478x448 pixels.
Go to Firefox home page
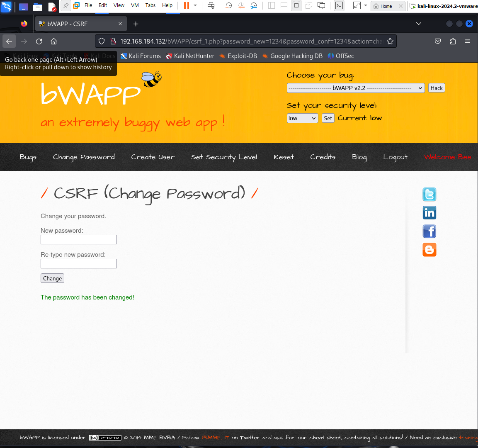(x=53, y=41)
